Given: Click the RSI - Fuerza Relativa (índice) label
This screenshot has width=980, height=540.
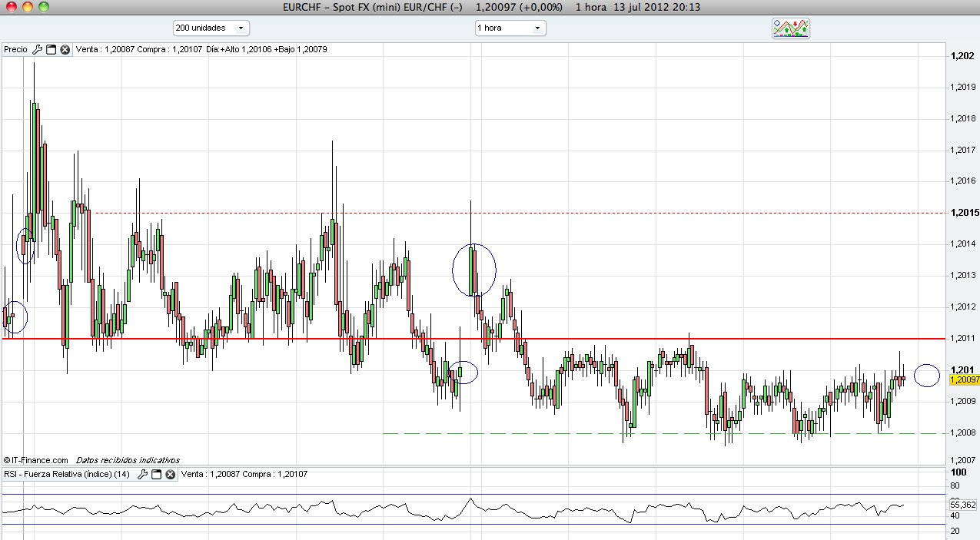Looking at the screenshot, I should (67, 475).
